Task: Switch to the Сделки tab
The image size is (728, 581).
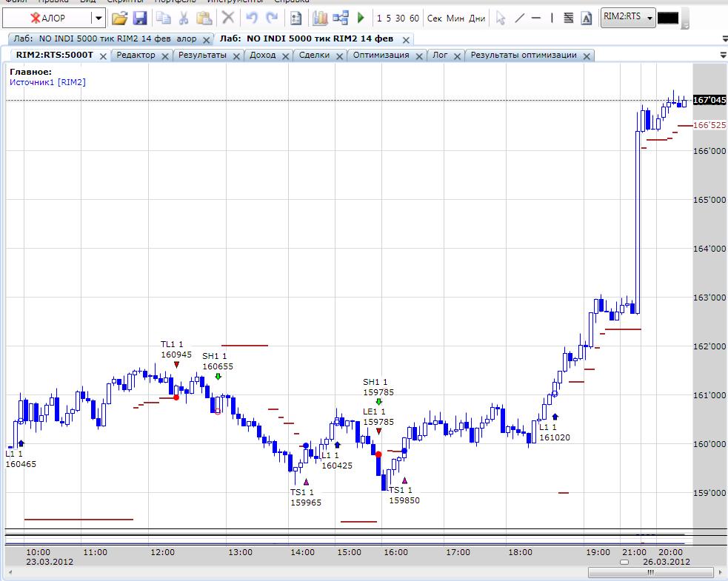Action: pos(314,56)
